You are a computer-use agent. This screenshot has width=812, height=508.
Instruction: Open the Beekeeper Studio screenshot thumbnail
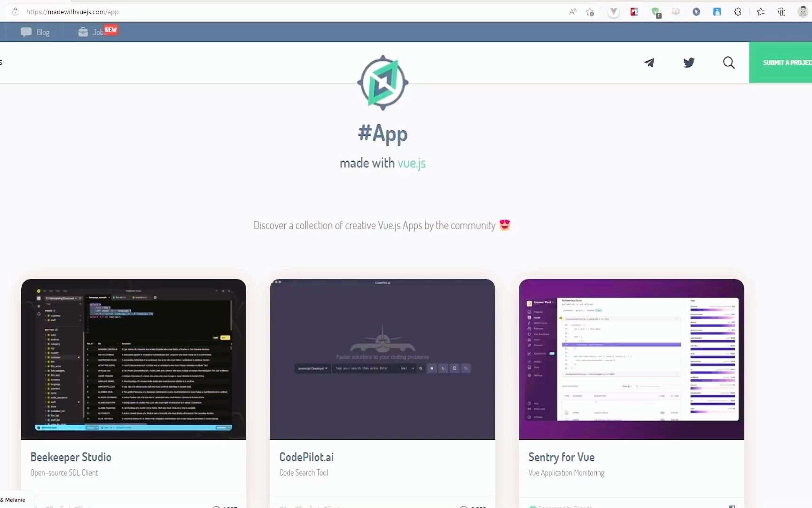[133, 359]
